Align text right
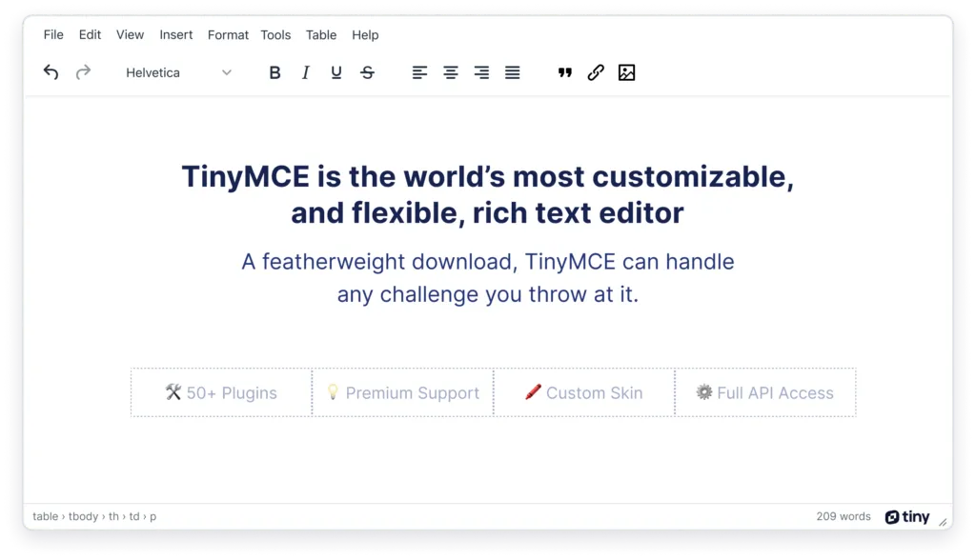Image resolution: width=976 pixels, height=560 pixels. point(481,72)
